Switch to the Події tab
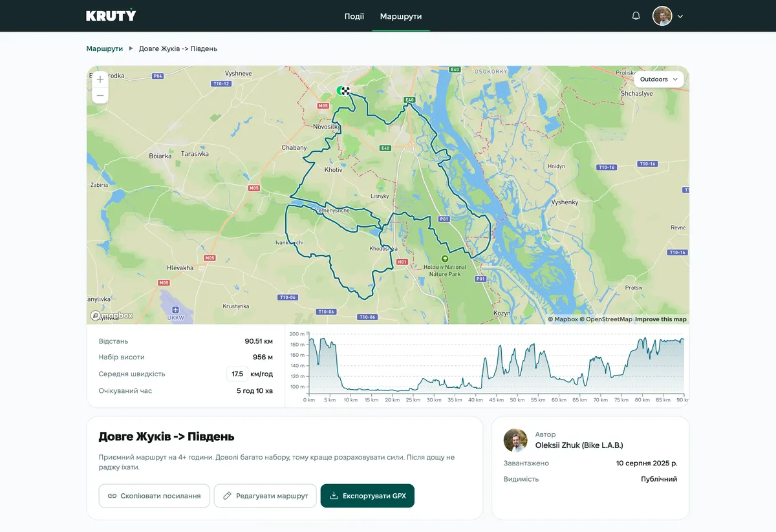This screenshot has width=776, height=532. 354,16
